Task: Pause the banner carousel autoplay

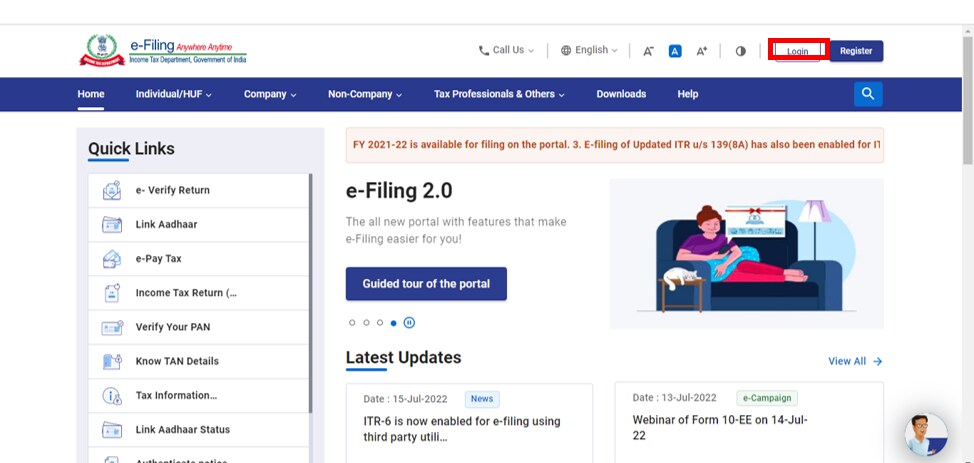Action: pyautogui.click(x=410, y=323)
